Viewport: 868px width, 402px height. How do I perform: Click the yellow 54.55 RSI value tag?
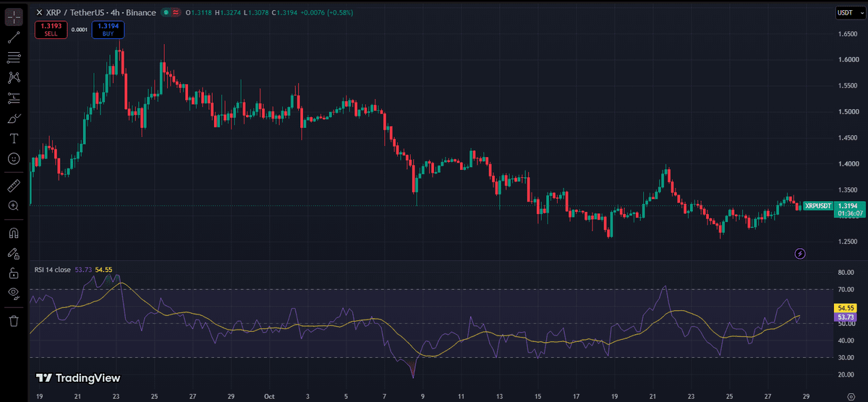(x=846, y=308)
